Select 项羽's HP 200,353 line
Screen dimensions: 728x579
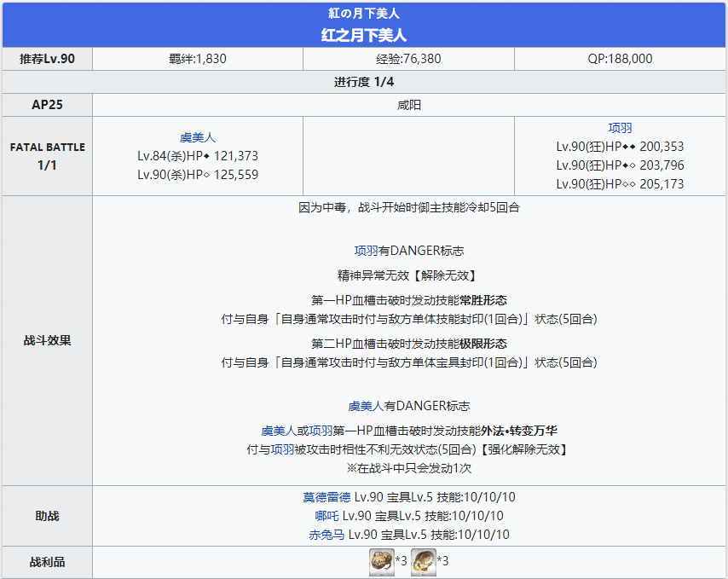point(620,147)
